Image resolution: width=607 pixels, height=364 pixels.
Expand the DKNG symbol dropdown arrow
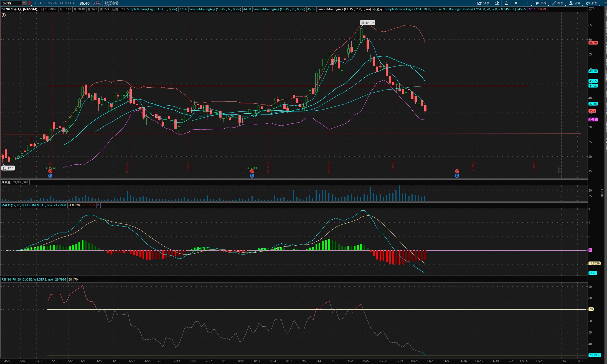click(x=24, y=3)
